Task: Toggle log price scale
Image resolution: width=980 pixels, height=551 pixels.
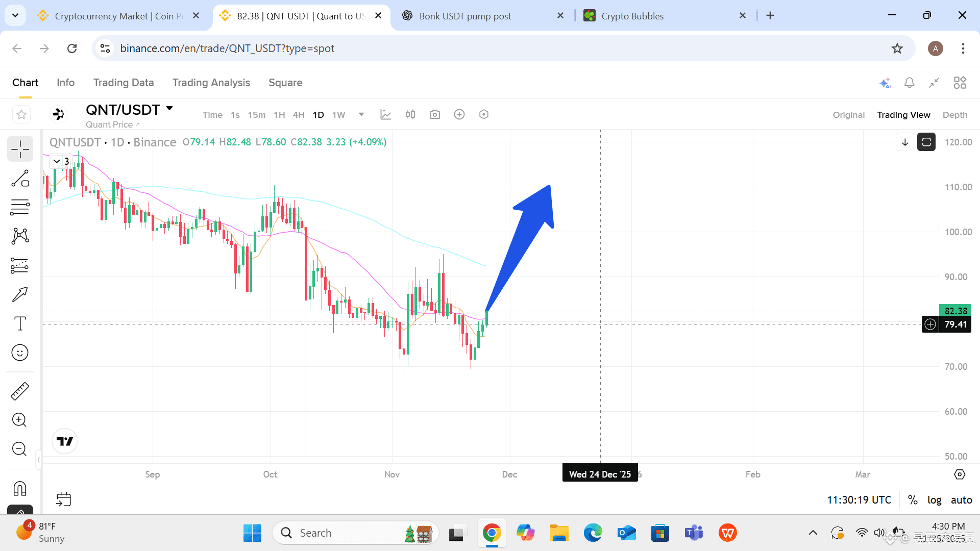Action: [935, 500]
